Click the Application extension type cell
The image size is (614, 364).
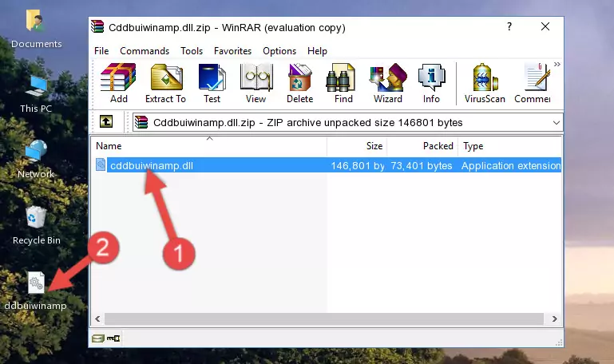[x=511, y=165]
